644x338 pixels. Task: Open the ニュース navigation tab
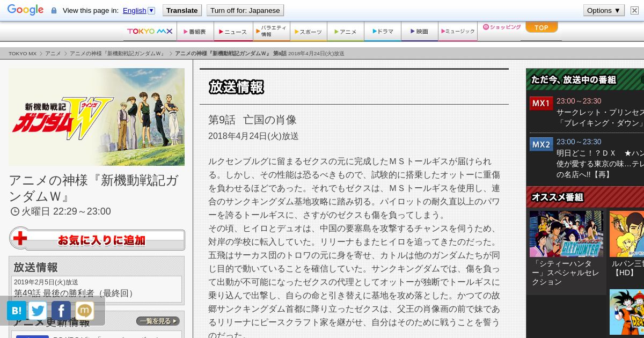point(233,32)
